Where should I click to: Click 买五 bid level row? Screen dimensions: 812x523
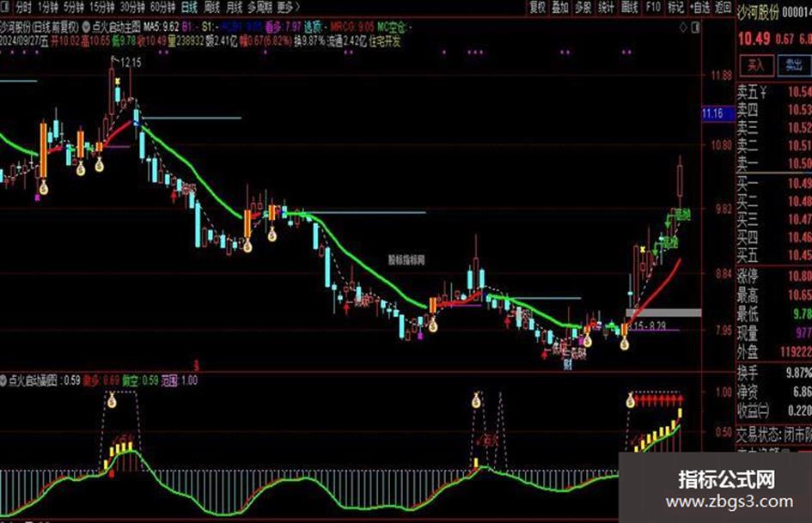pyautogui.click(x=774, y=255)
